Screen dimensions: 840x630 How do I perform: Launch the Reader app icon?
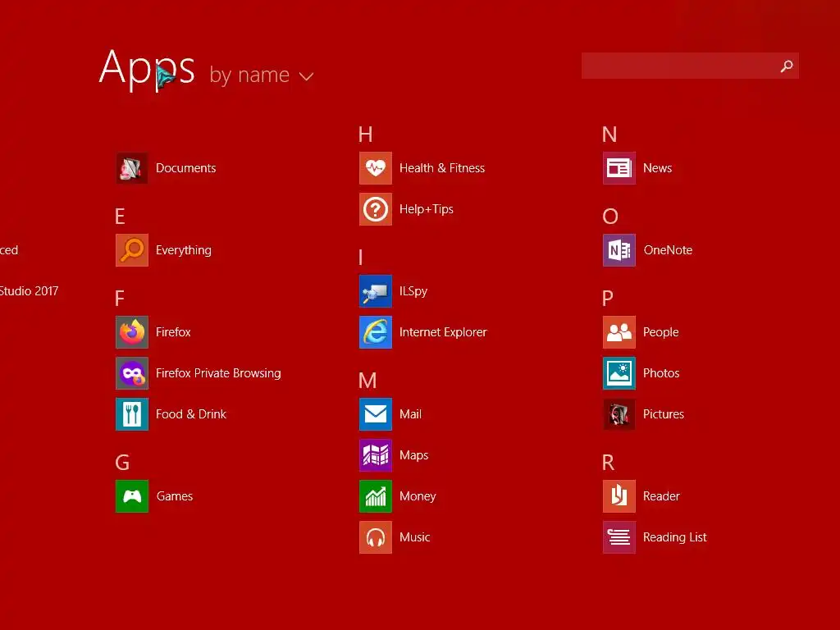(619, 496)
